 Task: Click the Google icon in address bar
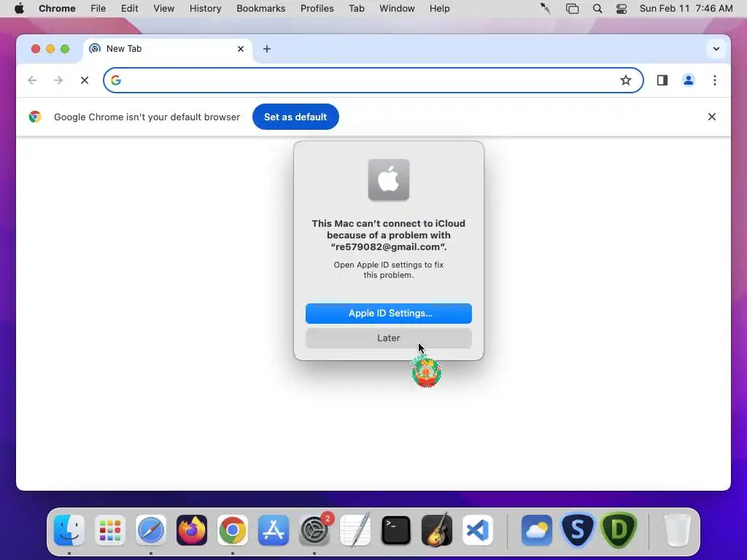click(116, 80)
